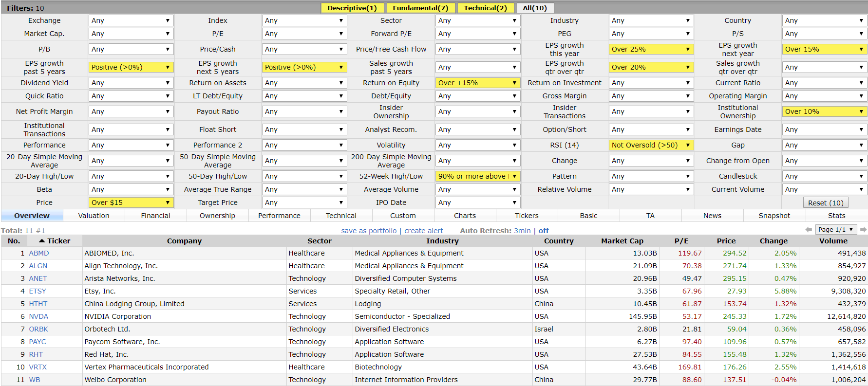Open the Tickers view tab
868x386 pixels.
tap(527, 216)
